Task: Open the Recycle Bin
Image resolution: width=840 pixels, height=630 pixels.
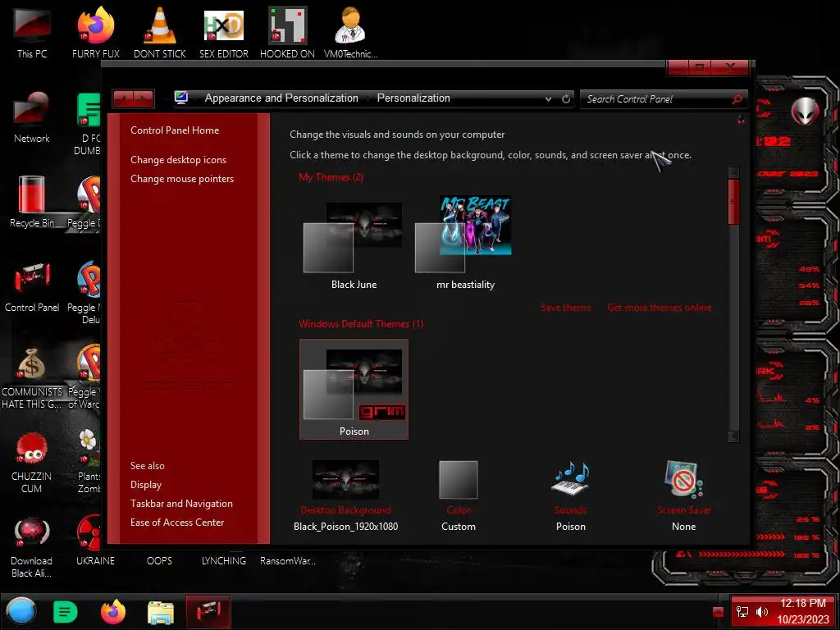Action: [x=32, y=202]
